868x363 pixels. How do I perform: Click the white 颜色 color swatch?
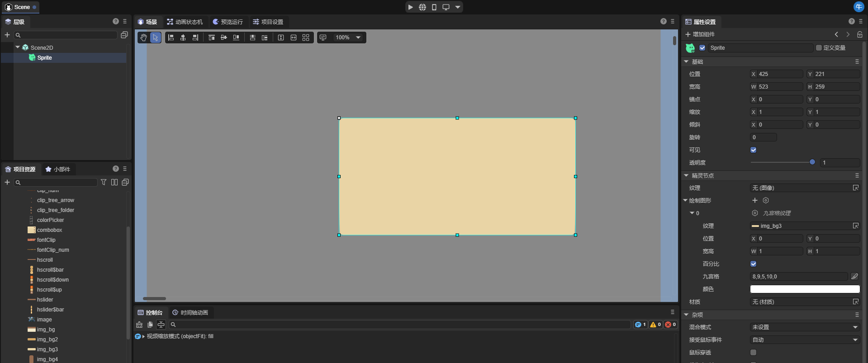tap(804, 289)
